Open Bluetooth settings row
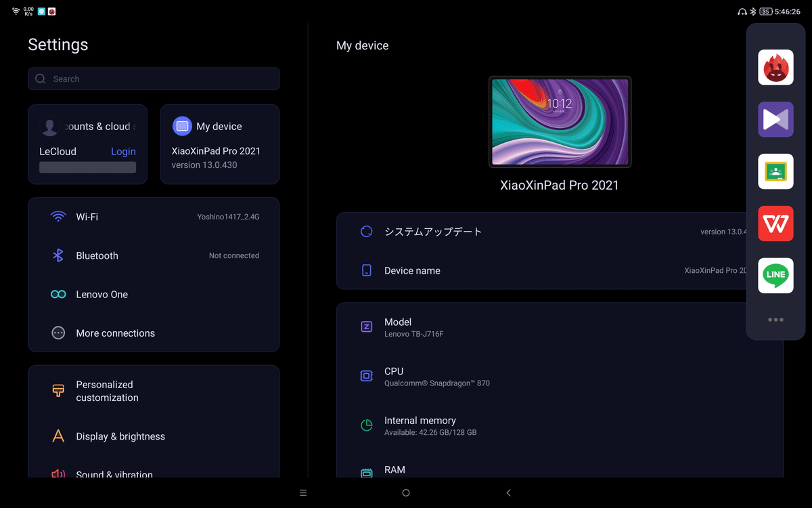The width and height of the screenshot is (812, 508). tap(154, 255)
